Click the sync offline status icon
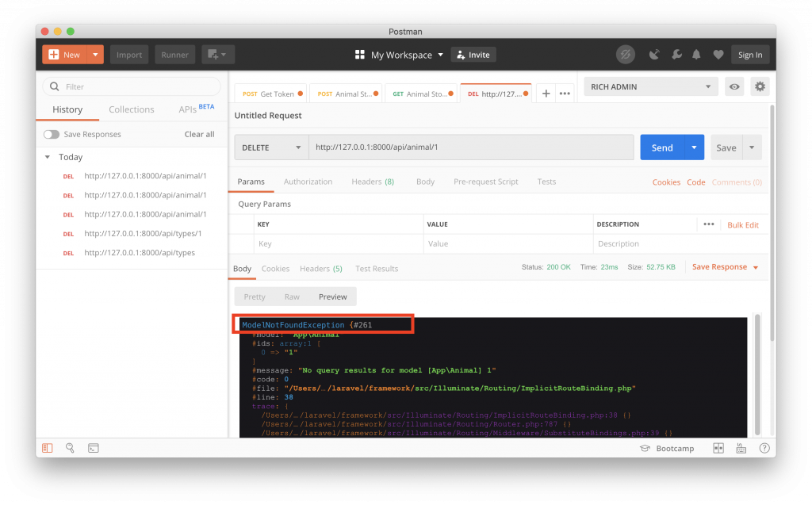This screenshot has height=505, width=812. point(626,55)
